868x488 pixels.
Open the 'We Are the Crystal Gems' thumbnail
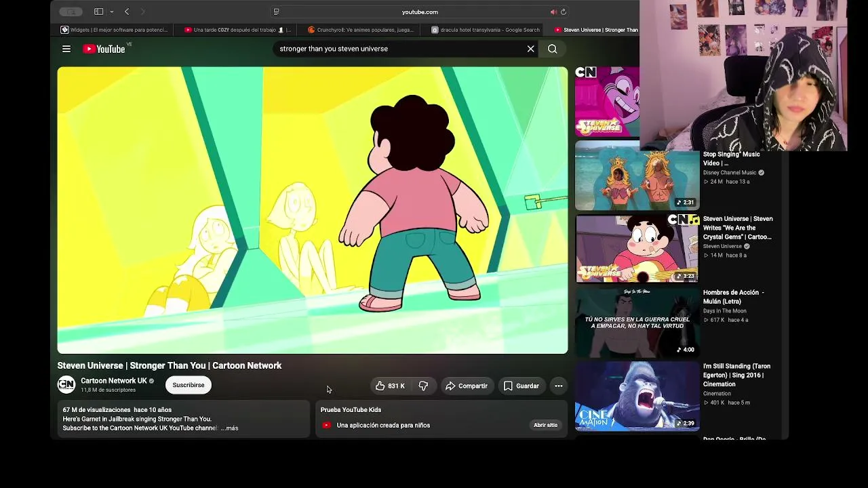pos(637,249)
